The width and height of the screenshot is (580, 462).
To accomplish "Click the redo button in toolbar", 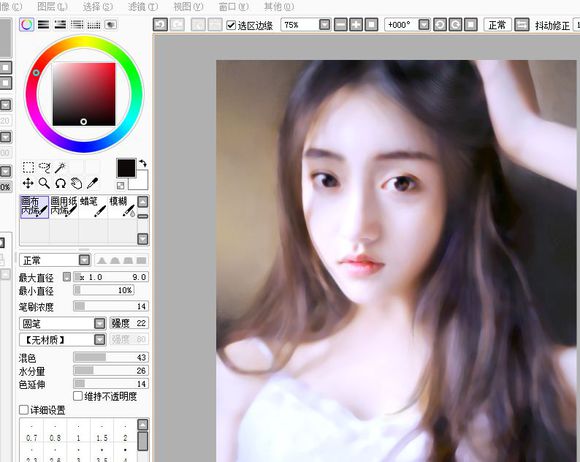I will tap(178, 25).
